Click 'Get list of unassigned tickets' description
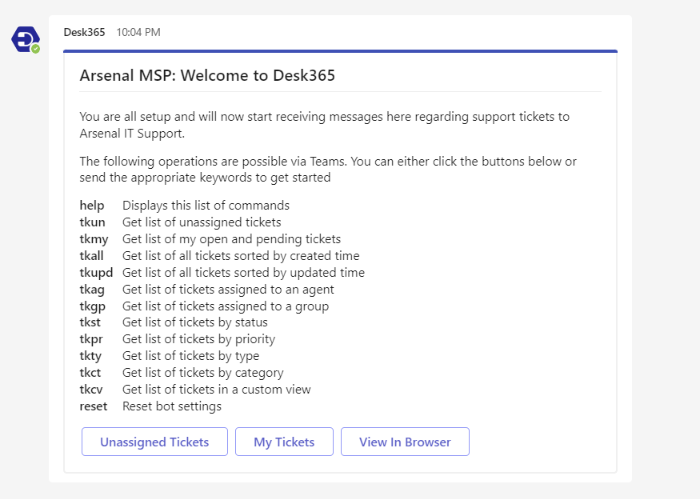700x499 pixels. pyautogui.click(x=202, y=222)
